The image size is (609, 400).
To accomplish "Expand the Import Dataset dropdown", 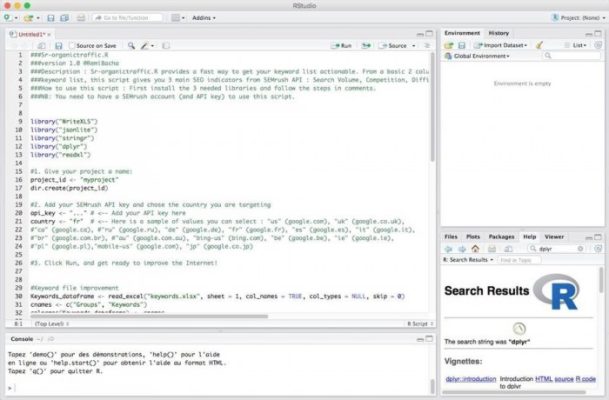I will [501, 45].
